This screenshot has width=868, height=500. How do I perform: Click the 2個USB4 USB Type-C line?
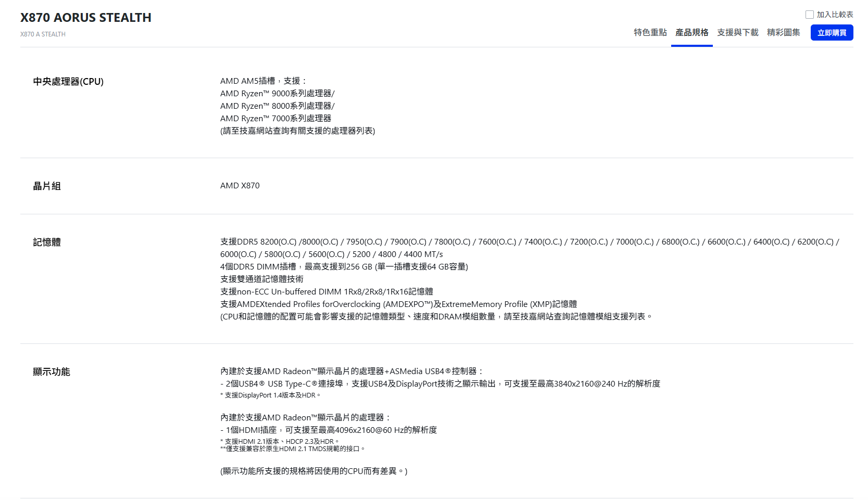pyautogui.click(x=440, y=384)
